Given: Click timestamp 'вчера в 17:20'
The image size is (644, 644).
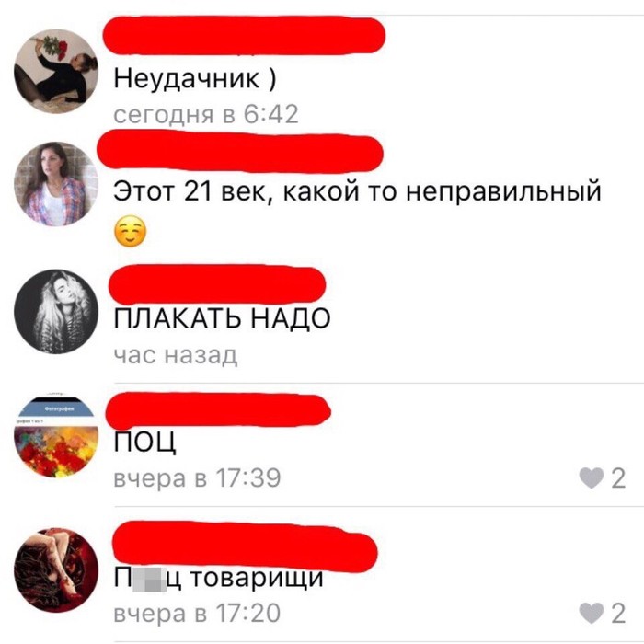Looking at the screenshot, I should pos(197,614).
